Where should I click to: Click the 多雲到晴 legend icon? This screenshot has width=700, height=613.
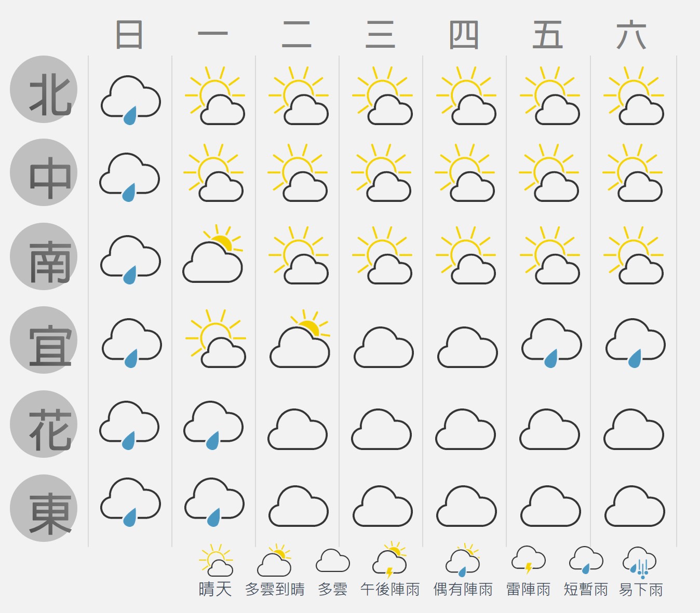click(275, 560)
